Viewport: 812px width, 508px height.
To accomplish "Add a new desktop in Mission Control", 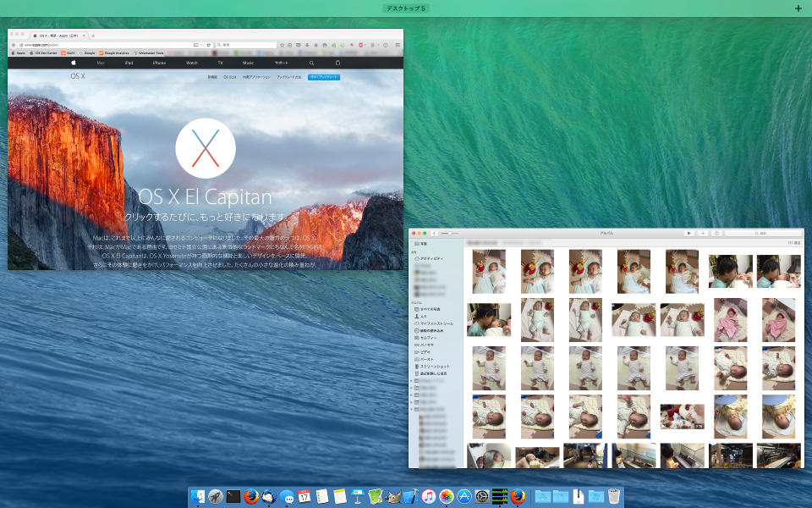I will coord(798,8).
